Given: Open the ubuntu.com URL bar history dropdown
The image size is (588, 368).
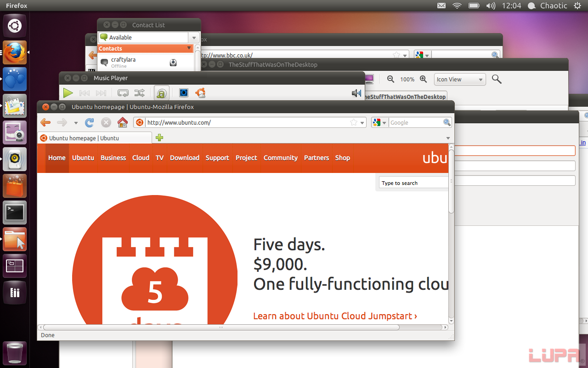Looking at the screenshot, I should tap(362, 123).
